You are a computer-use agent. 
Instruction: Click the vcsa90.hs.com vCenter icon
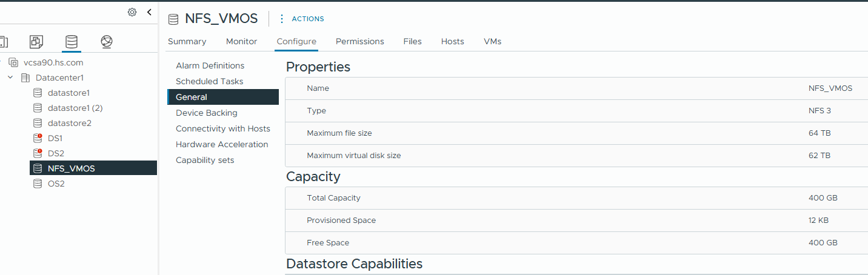(13, 62)
